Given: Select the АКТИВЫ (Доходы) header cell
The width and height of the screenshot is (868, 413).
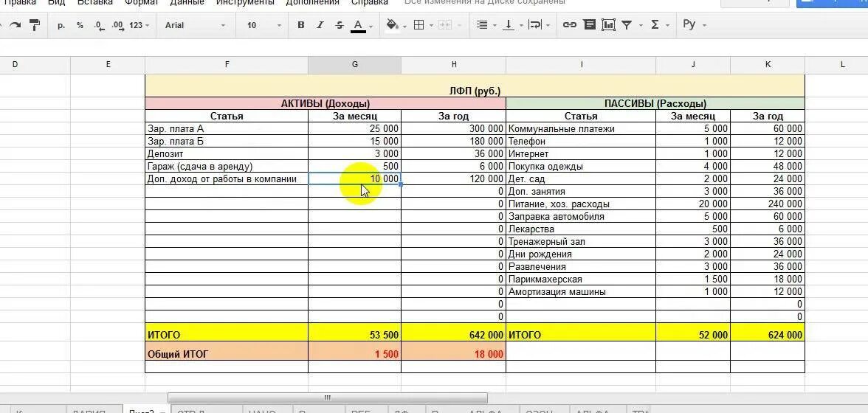Looking at the screenshot, I should (325, 103).
